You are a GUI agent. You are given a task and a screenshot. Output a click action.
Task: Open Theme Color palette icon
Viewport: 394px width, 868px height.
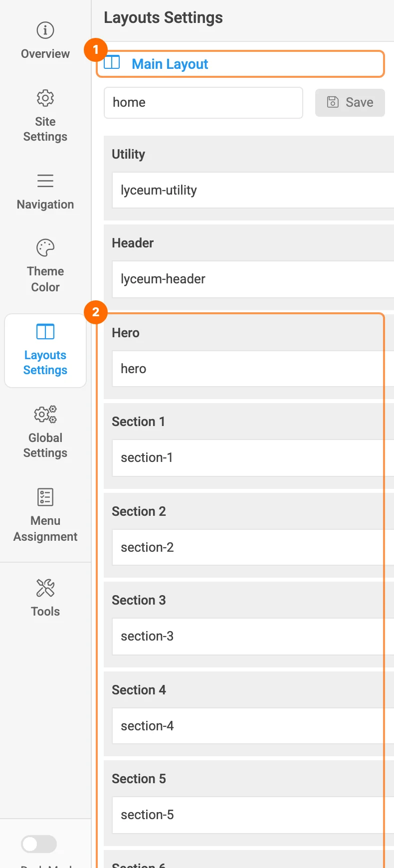pyautogui.click(x=45, y=247)
